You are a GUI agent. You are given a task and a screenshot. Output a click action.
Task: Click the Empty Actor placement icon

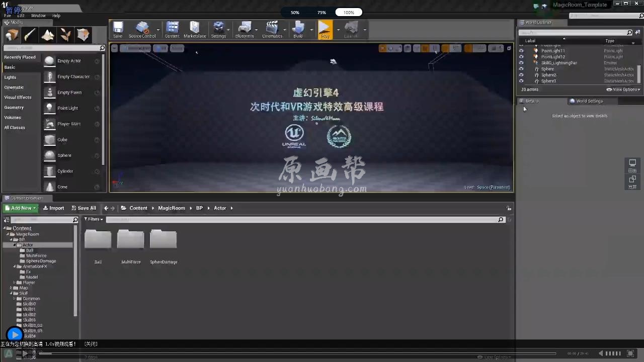pos(49,61)
